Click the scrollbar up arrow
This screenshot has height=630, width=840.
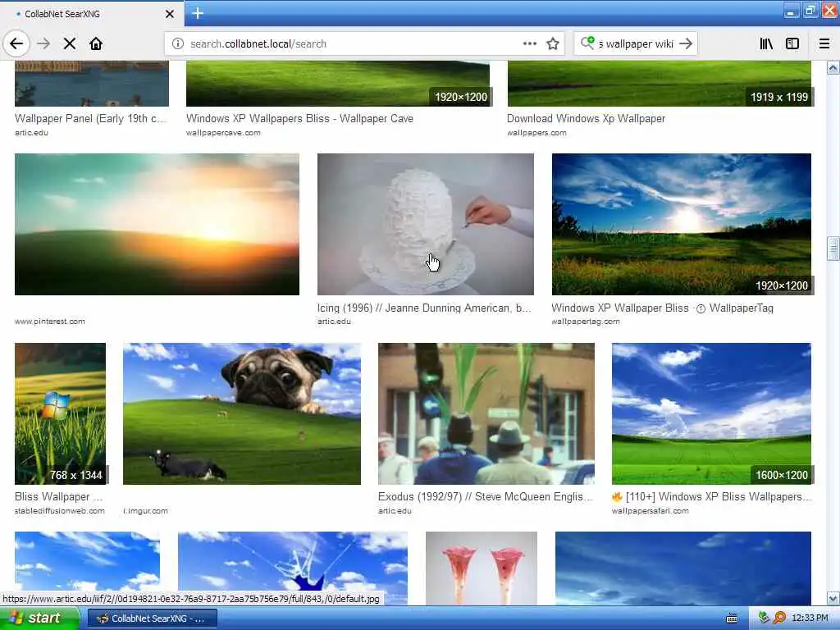[833, 67]
